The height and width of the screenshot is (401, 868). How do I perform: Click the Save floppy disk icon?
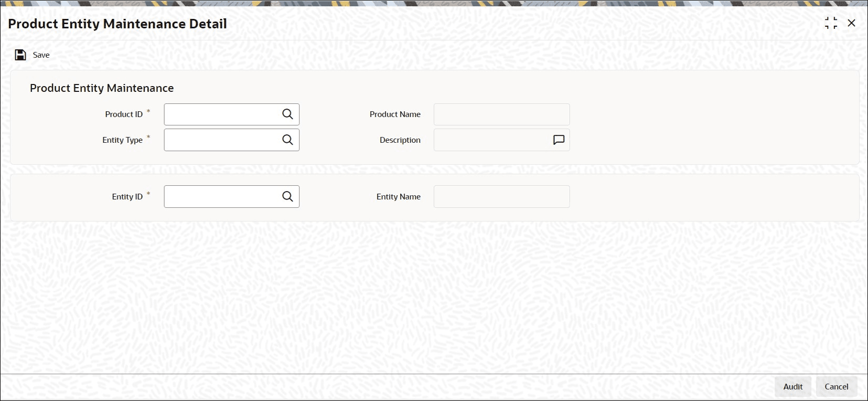click(x=20, y=55)
